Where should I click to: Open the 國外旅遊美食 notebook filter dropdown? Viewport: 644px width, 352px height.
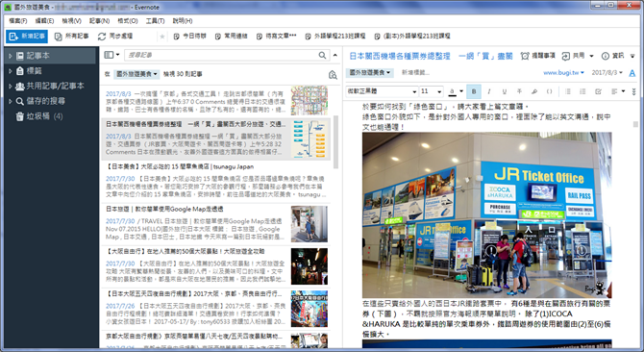click(x=136, y=74)
